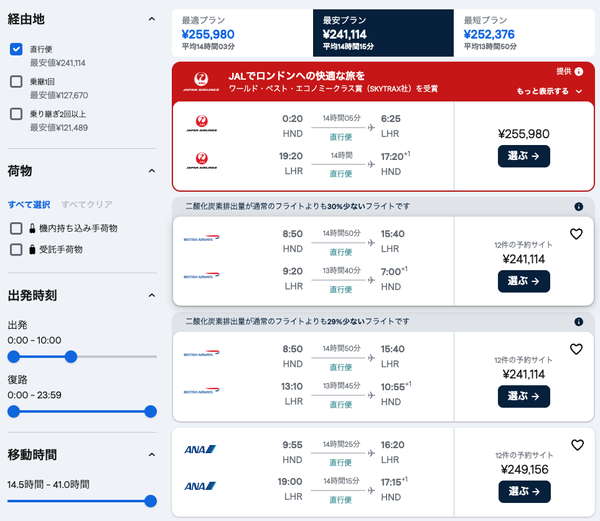Click the Japan Airlines logo in the red banner
The image size is (600, 521).
pos(201,82)
